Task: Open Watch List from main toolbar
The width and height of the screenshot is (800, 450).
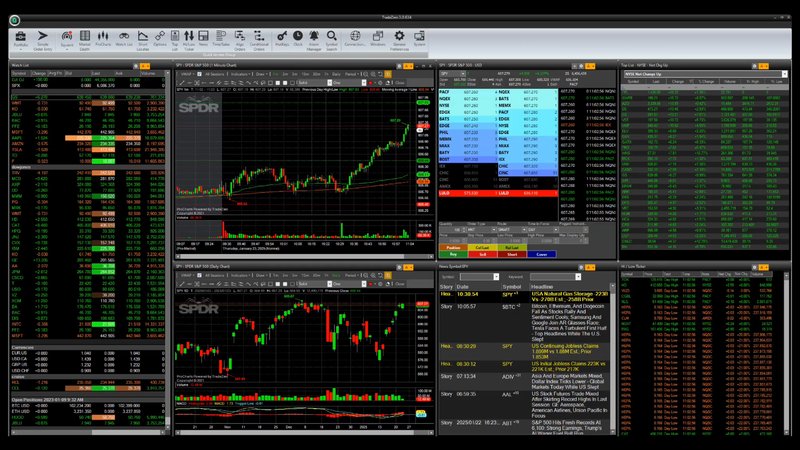Action: pos(123,40)
